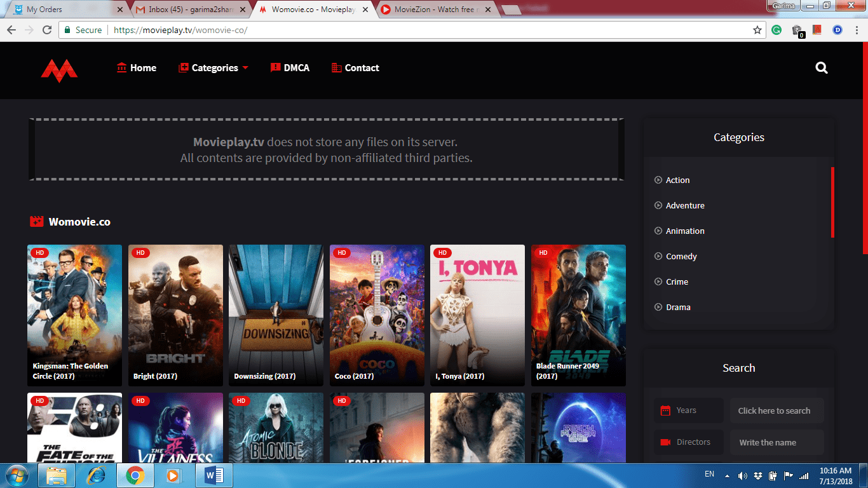This screenshot has height=488, width=868.
Task: Go to the Home menu item
Action: pos(137,68)
